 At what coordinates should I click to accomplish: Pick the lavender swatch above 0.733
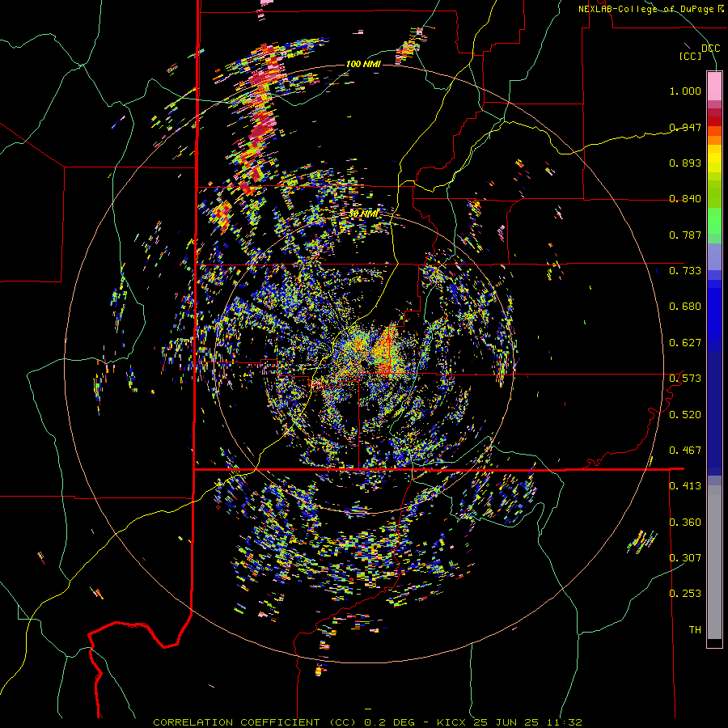[x=714, y=256]
